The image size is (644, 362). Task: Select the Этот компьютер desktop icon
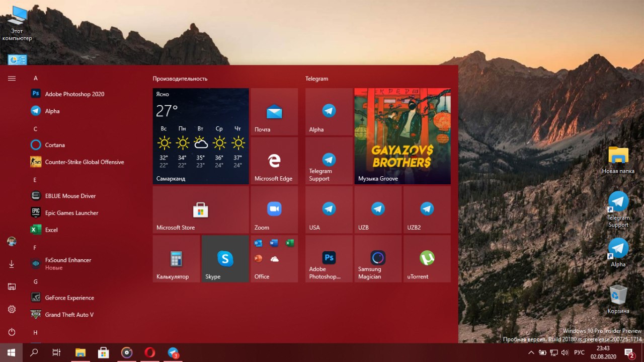17,24
